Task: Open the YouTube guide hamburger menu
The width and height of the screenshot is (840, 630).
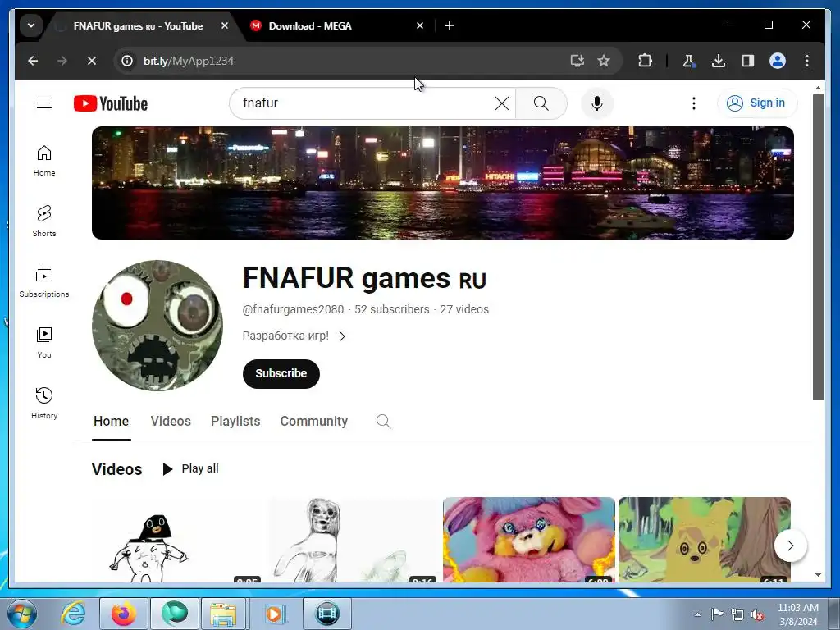Action: [x=44, y=103]
